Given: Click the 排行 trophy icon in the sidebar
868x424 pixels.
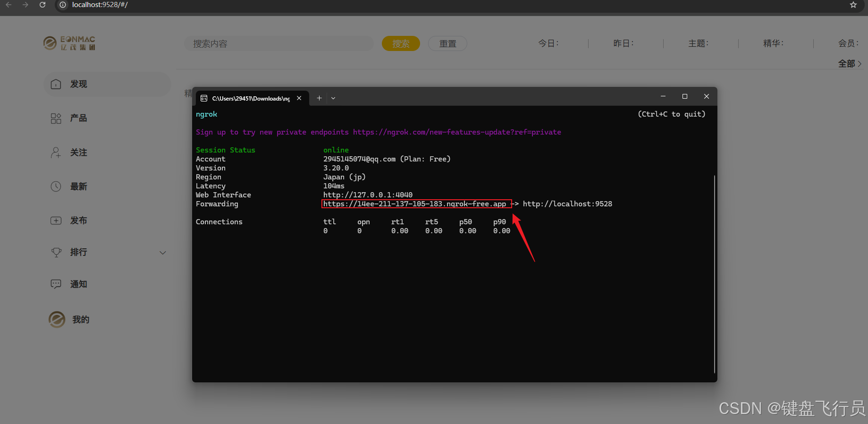Looking at the screenshot, I should [56, 252].
